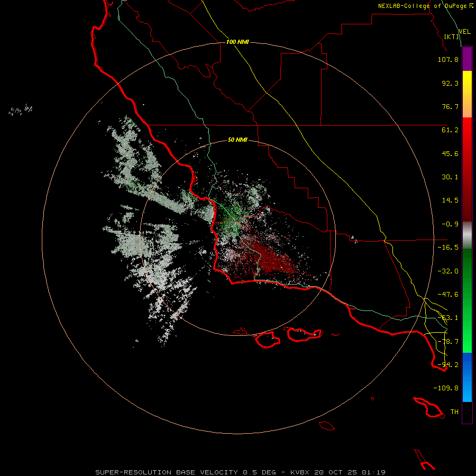Click the 45.6 legend value
476x476 pixels.
[450, 153]
